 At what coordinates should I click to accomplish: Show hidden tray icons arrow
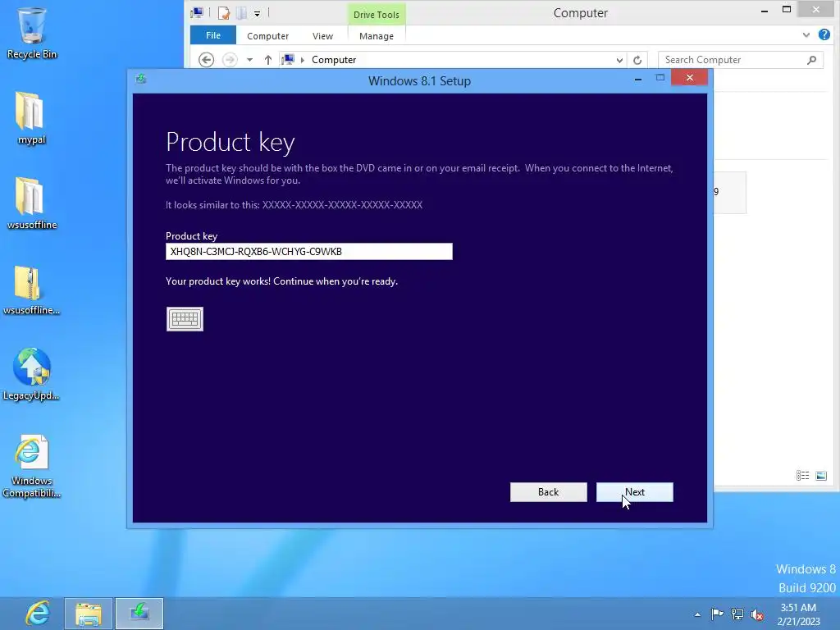(697, 614)
